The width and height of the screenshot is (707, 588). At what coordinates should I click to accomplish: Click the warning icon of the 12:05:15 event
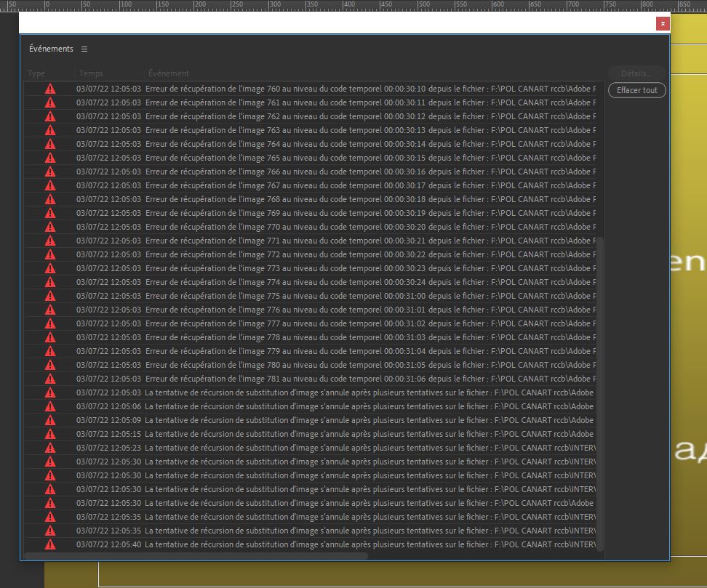[x=50, y=435]
